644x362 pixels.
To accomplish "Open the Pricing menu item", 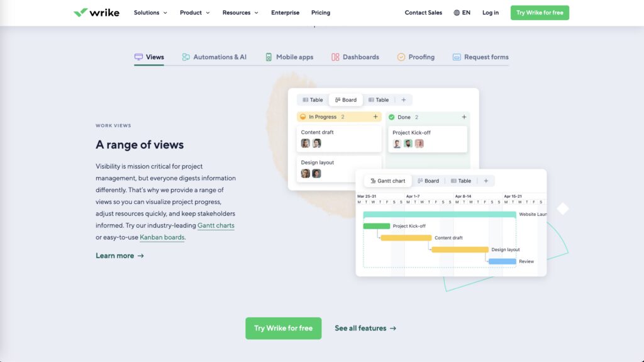I will [320, 13].
